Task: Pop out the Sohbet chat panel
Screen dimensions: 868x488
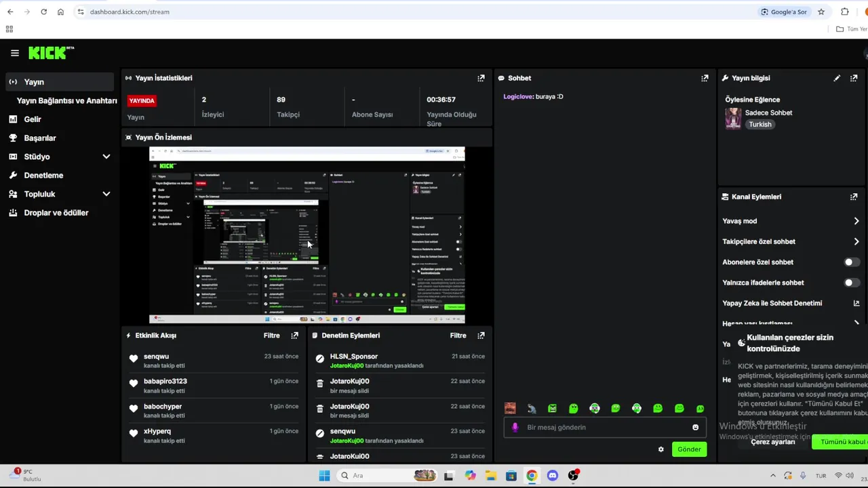Action: tap(705, 78)
